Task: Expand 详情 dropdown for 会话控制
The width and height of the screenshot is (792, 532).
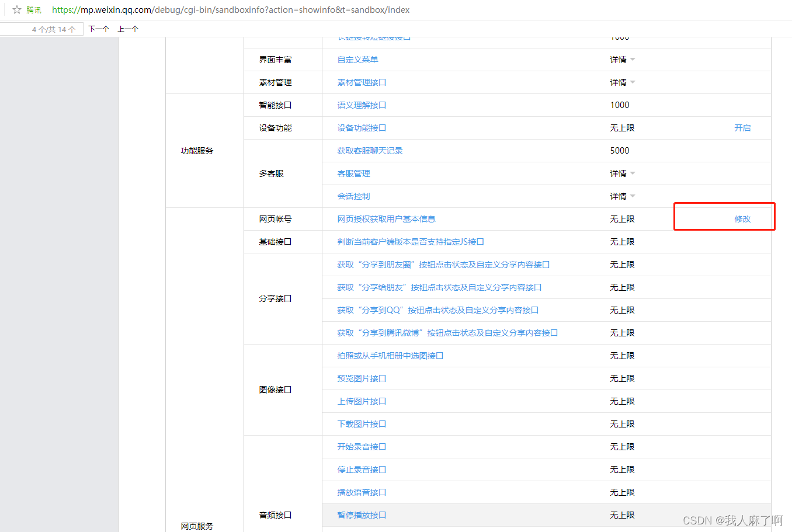Action: click(x=623, y=196)
